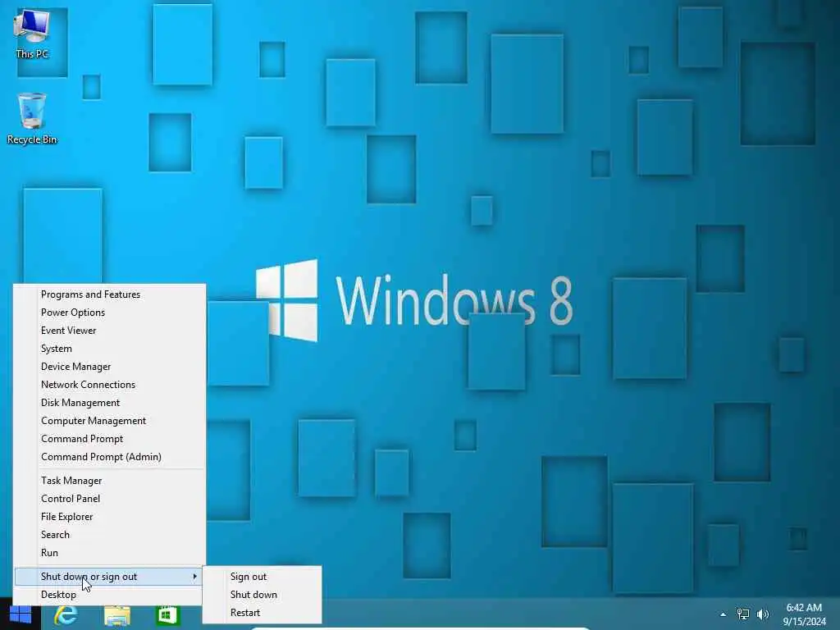Open Programs and Features
This screenshot has width=840, height=630.
tap(109, 294)
